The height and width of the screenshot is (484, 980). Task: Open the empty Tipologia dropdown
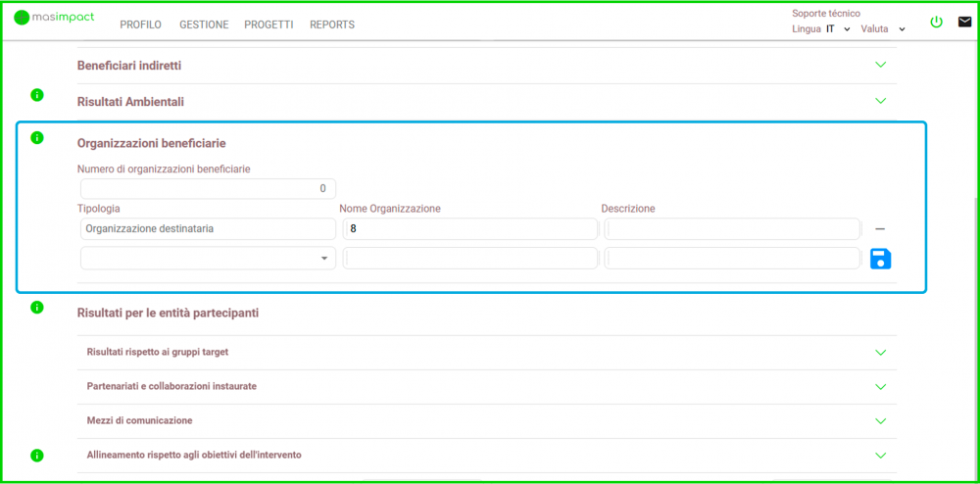click(x=208, y=259)
